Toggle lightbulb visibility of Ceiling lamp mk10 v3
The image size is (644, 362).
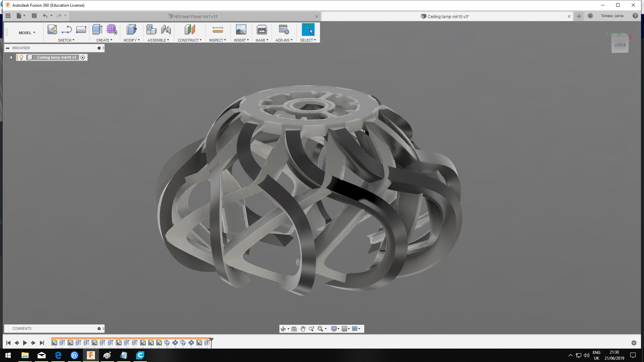21,57
